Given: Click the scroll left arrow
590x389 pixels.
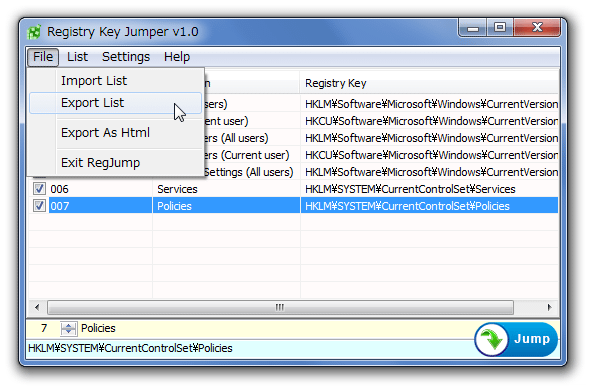Looking at the screenshot, I should (x=37, y=307).
